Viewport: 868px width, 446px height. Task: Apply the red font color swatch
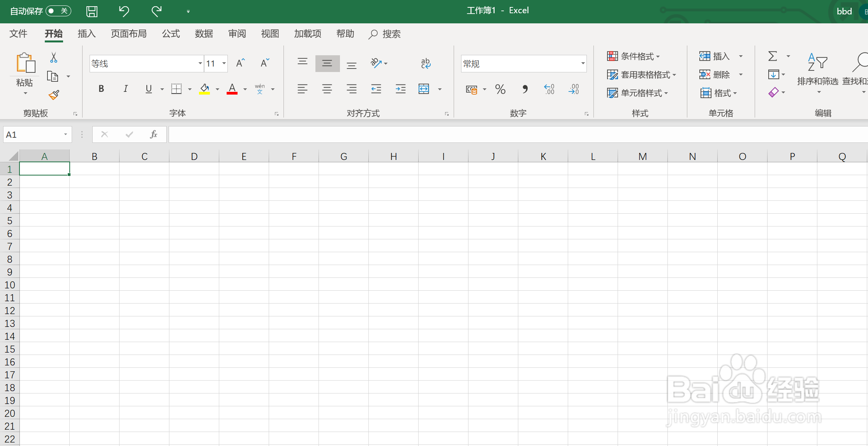(232, 89)
